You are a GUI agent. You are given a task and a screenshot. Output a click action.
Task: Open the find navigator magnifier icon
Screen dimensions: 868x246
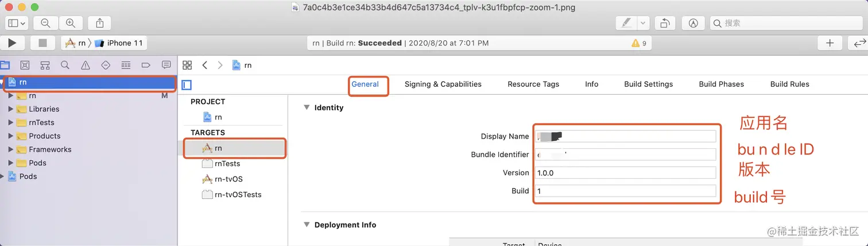(65, 65)
